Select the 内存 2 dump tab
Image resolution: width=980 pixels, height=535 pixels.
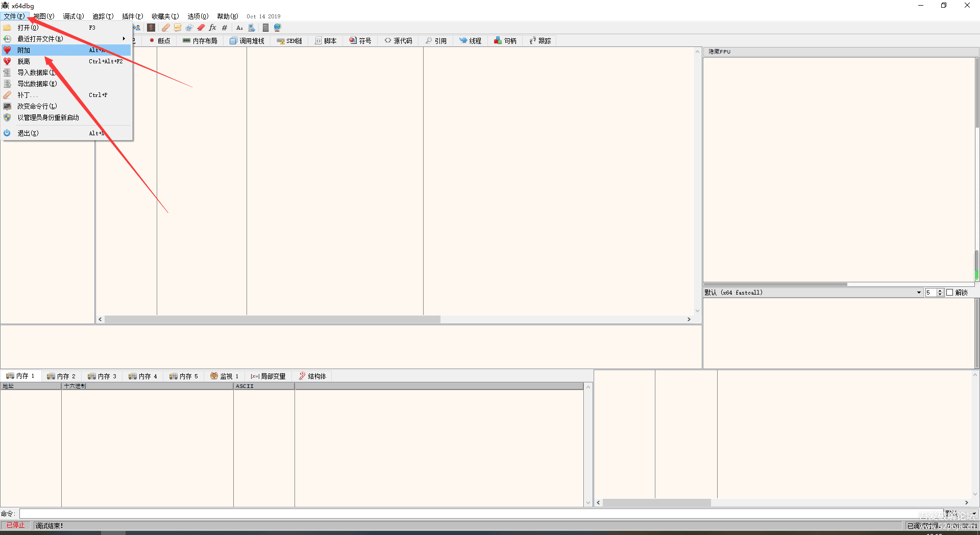61,376
